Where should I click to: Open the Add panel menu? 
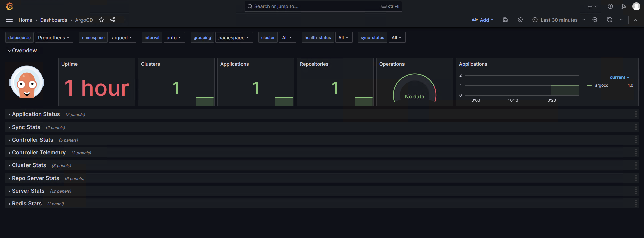tap(483, 20)
